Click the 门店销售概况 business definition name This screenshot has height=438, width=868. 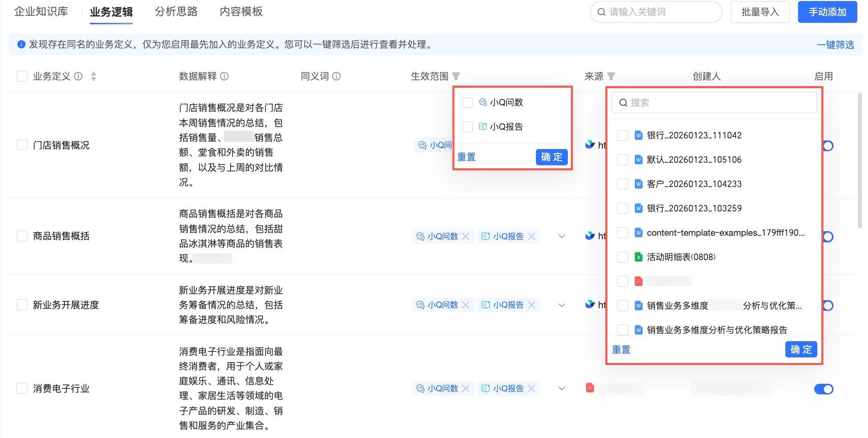(x=61, y=145)
